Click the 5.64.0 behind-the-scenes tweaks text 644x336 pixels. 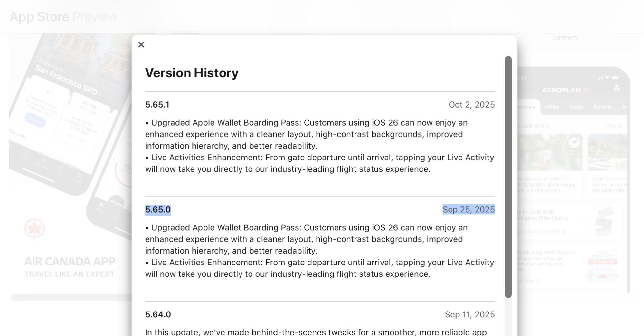coord(316,332)
